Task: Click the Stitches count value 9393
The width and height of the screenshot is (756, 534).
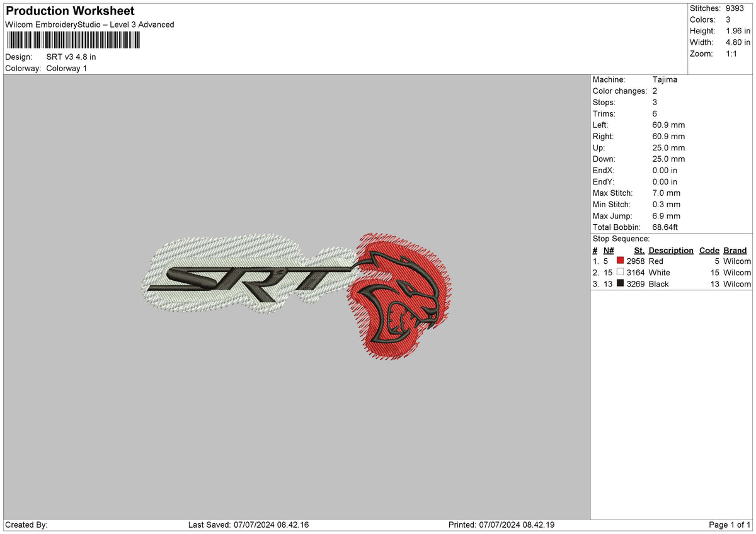Action: pyautogui.click(x=735, y=8)
